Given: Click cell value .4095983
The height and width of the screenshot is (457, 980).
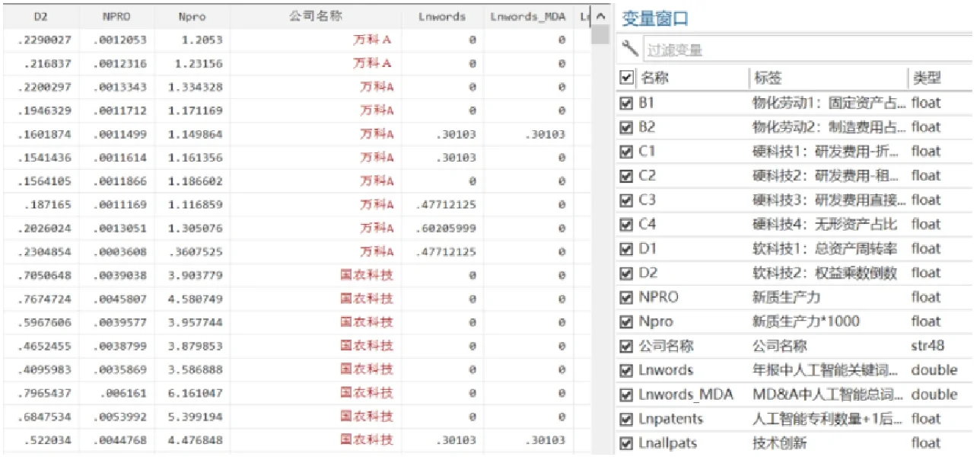Looking at the screenshot, I should (44, 369).
